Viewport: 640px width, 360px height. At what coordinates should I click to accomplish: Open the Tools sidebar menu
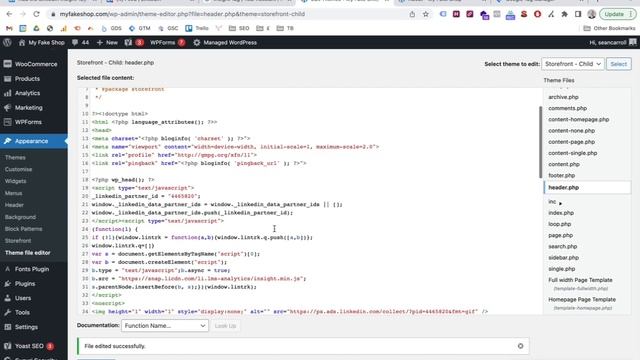[34, 312]
